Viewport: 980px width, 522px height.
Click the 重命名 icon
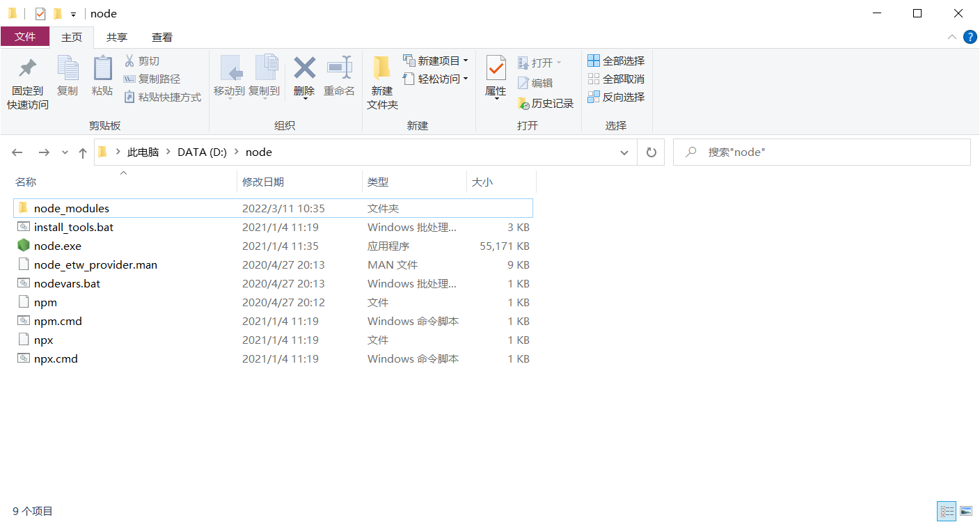tap(339, 68)
